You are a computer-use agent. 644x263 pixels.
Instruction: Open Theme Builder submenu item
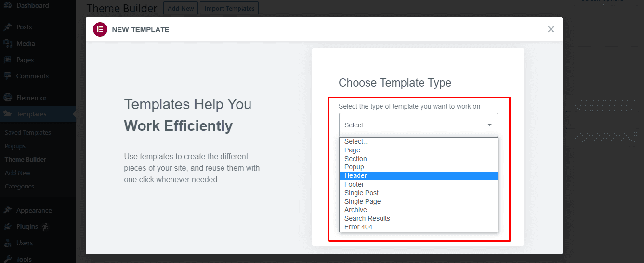coord(25,159)
